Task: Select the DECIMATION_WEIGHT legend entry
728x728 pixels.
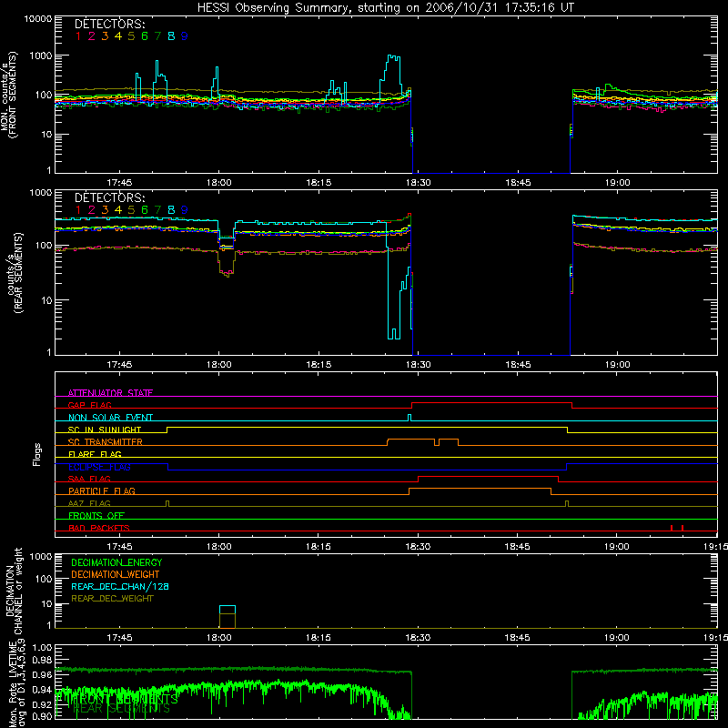Action: (x=116, y=574)
